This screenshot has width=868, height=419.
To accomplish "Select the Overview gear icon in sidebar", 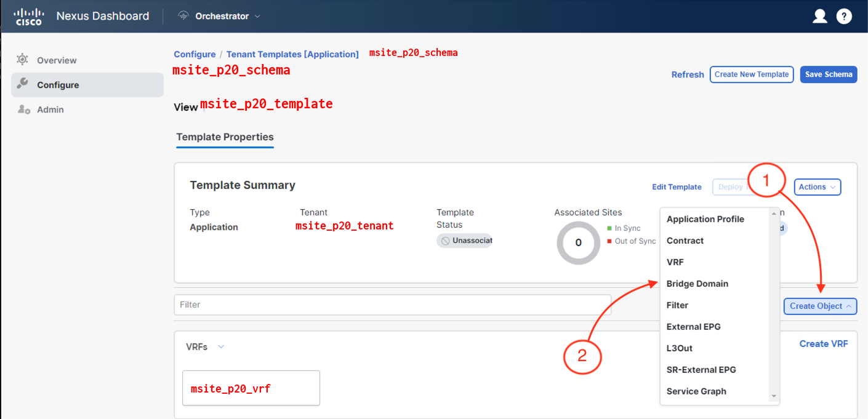I will (x=23, y=60).
